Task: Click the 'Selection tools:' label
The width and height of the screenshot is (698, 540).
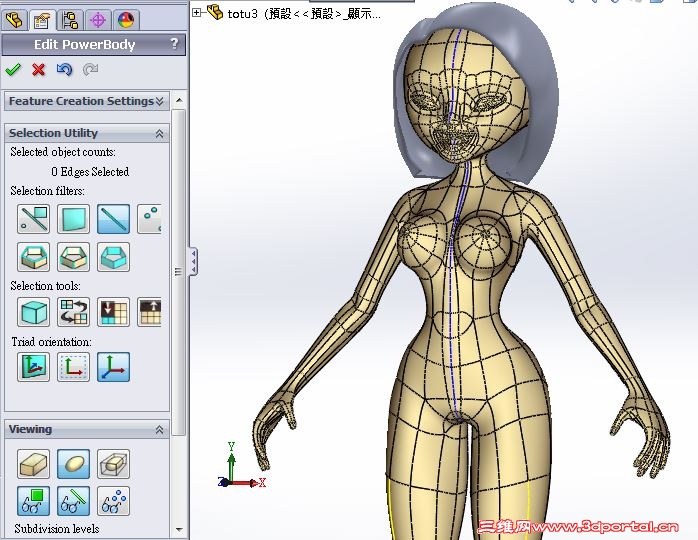Action: pyautogui.click(x=45, y=286)
